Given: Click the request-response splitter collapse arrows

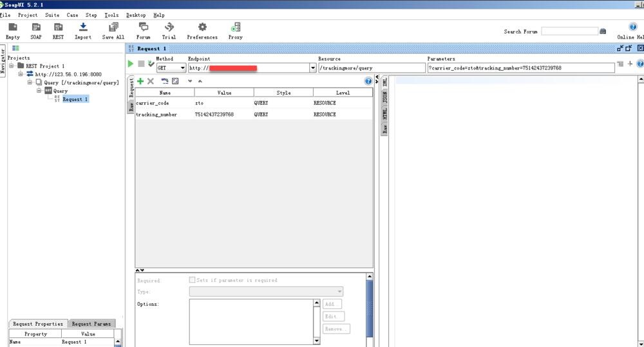Looking at the screenshot, I should pos(377,79).
